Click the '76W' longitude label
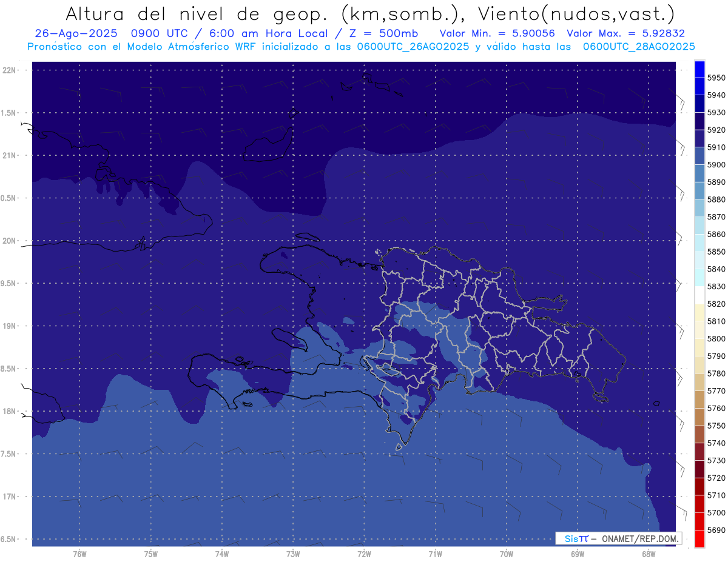Image resolution: width=728 pixels, height=562 pixels. [79, 554]
